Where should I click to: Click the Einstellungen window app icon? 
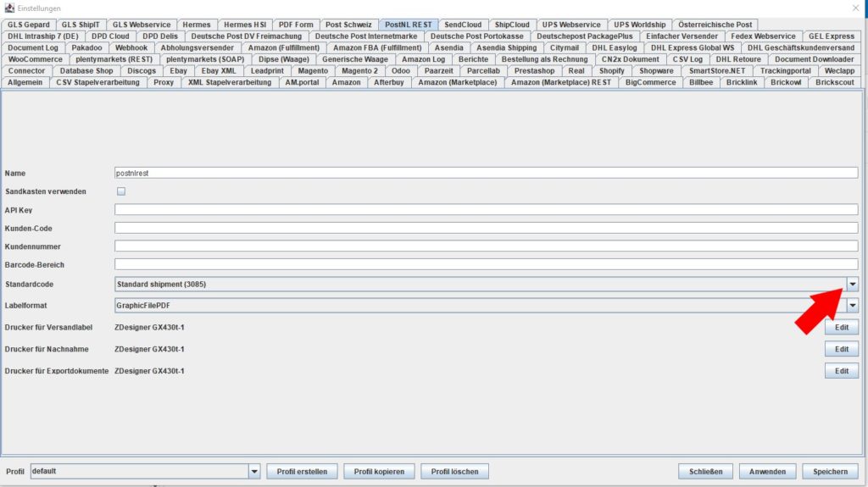(x=9, y=8)
